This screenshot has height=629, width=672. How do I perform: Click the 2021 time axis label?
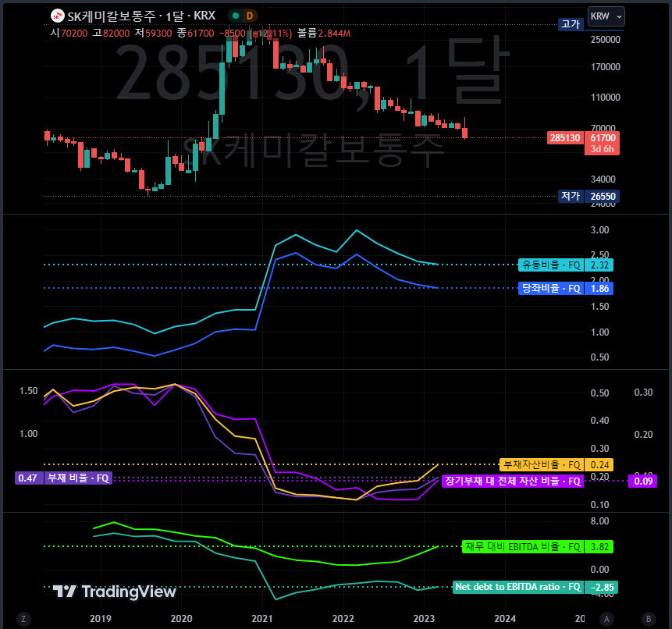pyautogui.click(x=262, y=619)
